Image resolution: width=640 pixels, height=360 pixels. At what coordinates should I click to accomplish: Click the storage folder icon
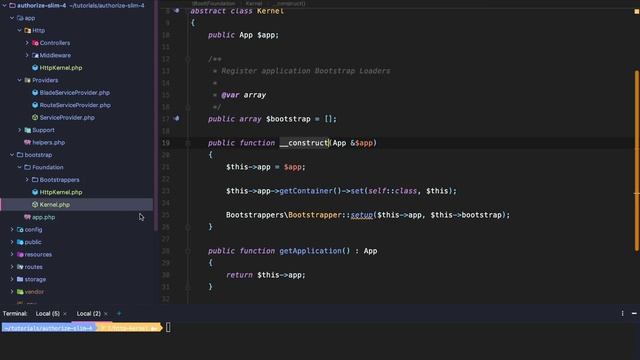[20, 279]
